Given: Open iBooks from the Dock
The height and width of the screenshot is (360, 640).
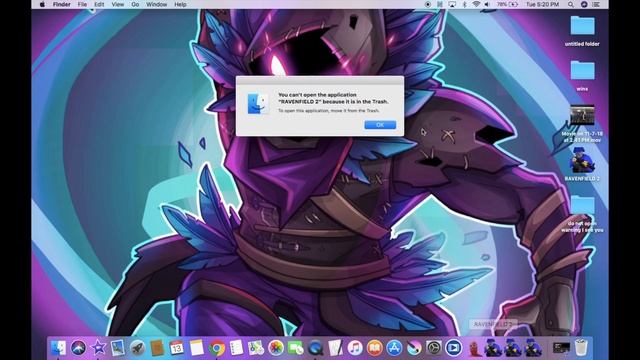Looking at the screenshot, I should [x=374, y=348].
